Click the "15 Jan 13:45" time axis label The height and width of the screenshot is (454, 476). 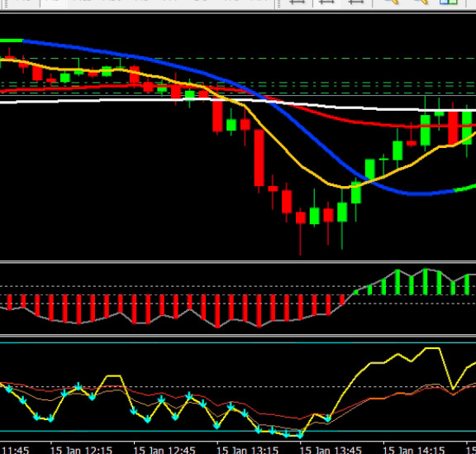coord(331,450)
